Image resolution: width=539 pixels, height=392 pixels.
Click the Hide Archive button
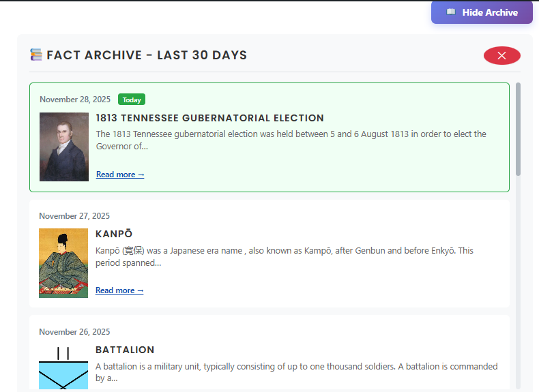point(482,12)
